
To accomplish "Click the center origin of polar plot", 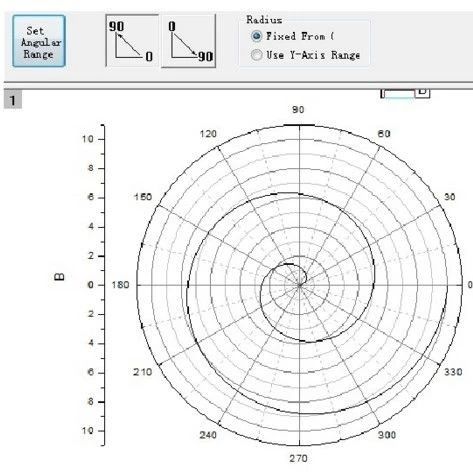I will 299,285.
